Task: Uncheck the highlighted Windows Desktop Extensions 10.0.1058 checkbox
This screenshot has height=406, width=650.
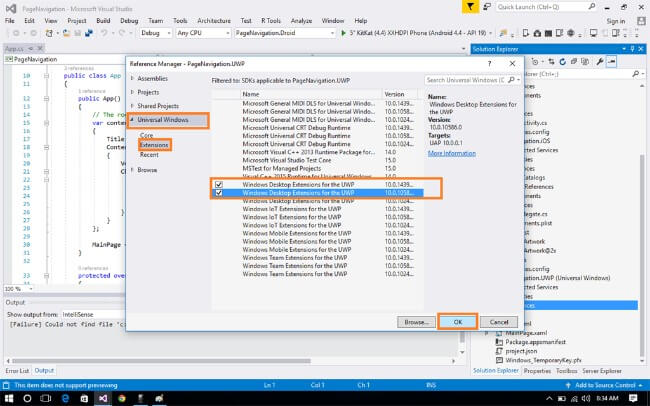Action: click(x=219, y=193)
